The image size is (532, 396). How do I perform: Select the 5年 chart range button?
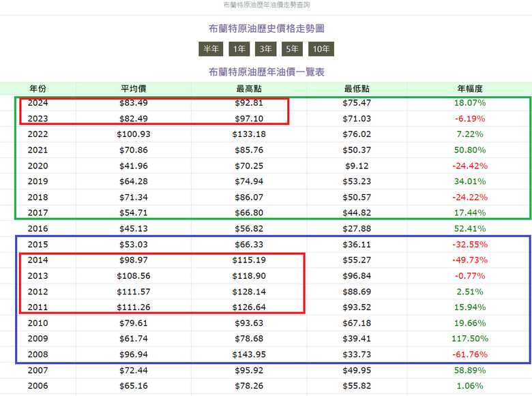[292, 49]
